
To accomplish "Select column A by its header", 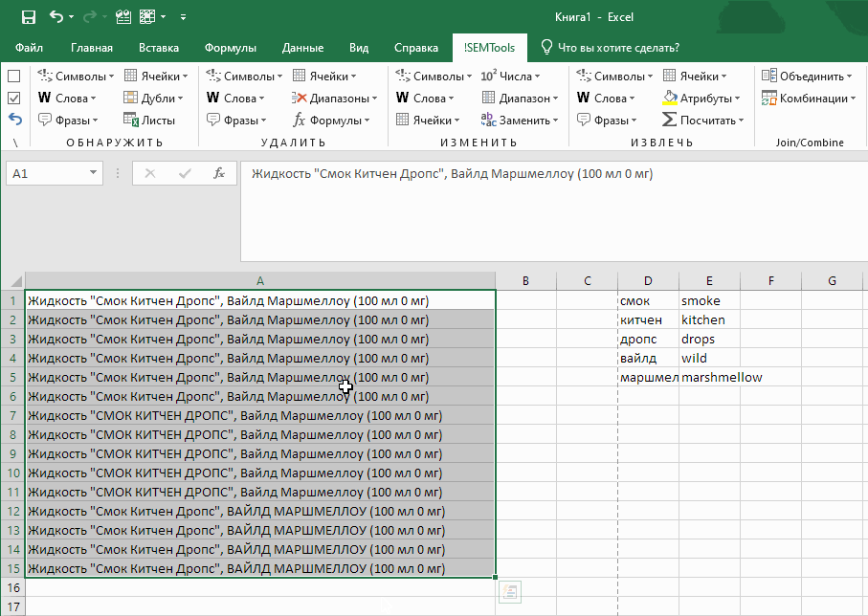I will coord(260,281).
